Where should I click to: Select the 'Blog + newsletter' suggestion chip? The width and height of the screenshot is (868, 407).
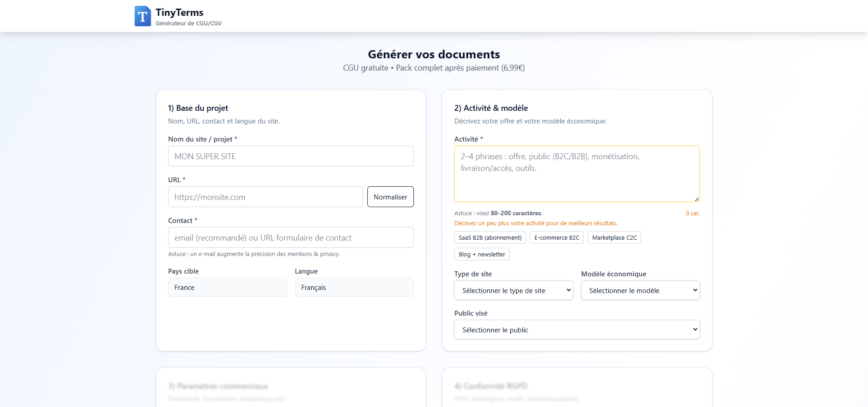(482, 254)
